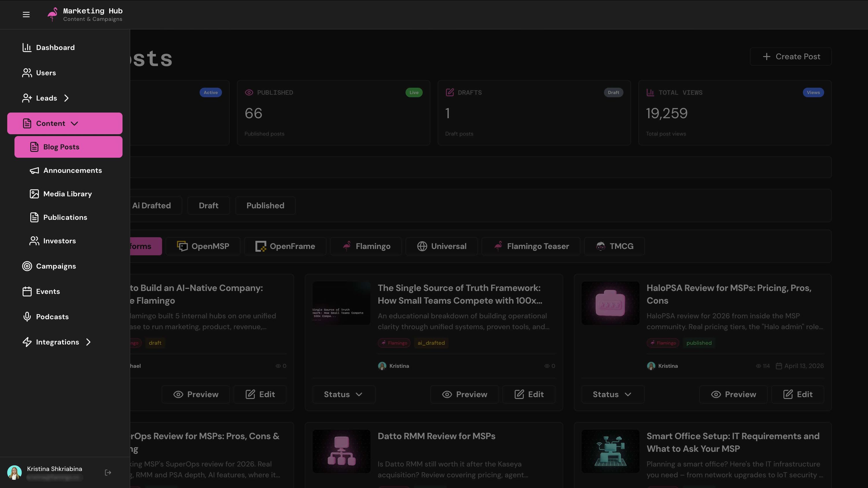This screenshot has height=488, width=868.
Task: Expand the Integrations submenu chevron
Action: pos(88,342)
